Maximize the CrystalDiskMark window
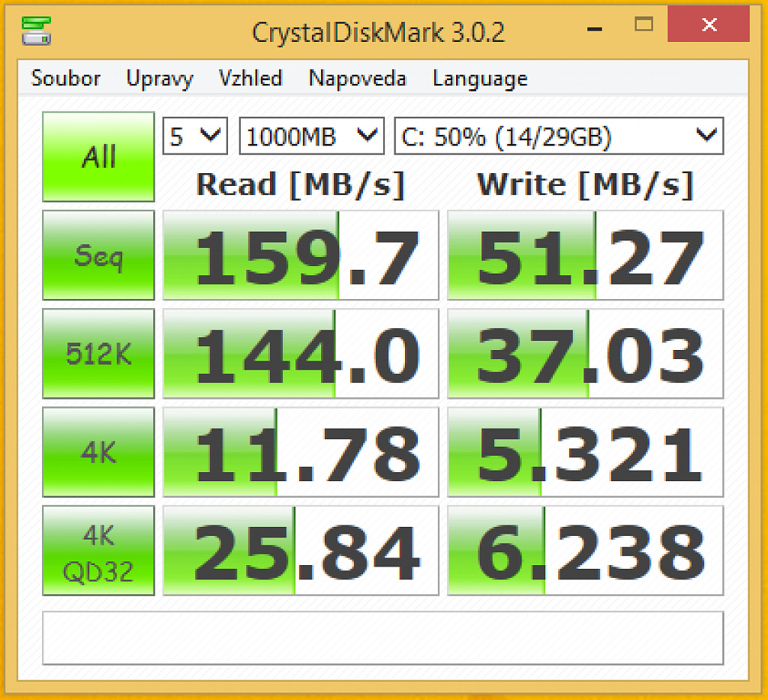 (643, 24)
